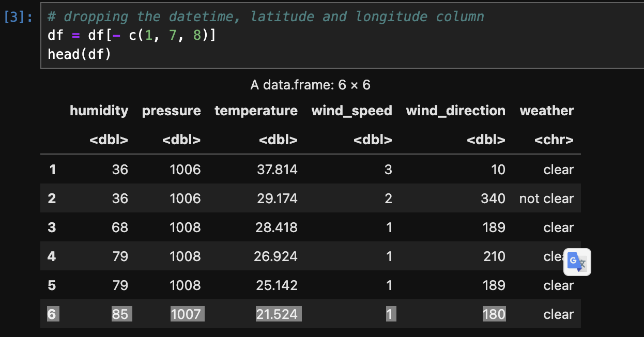Click humidity value 79 in row 4

[120, 256]
